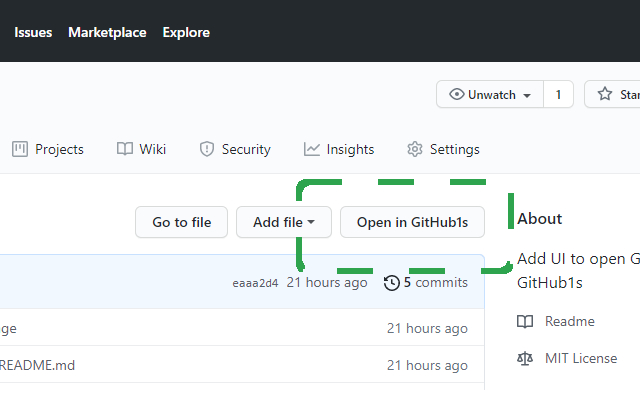The height and width of the screenshot is (400, 640).
Task: Open the Insights tab
Action: point(339,149)
